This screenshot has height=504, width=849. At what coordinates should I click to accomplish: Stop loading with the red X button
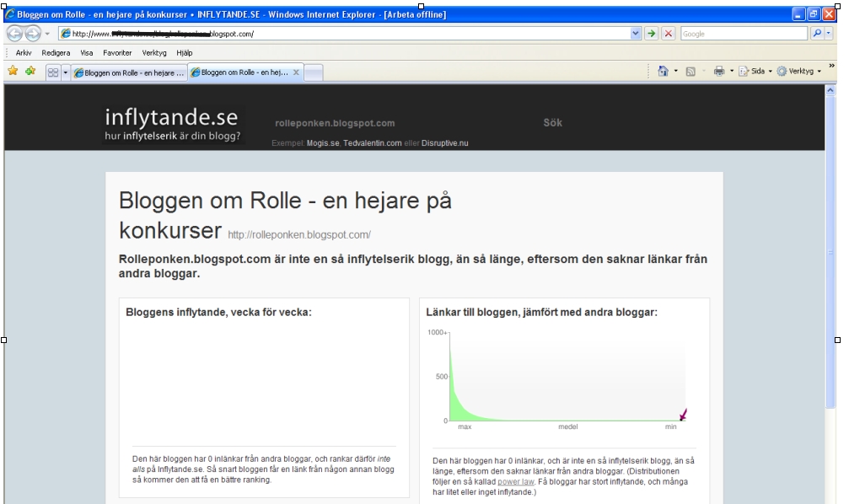pyautogui.click(x=669, y=34)
